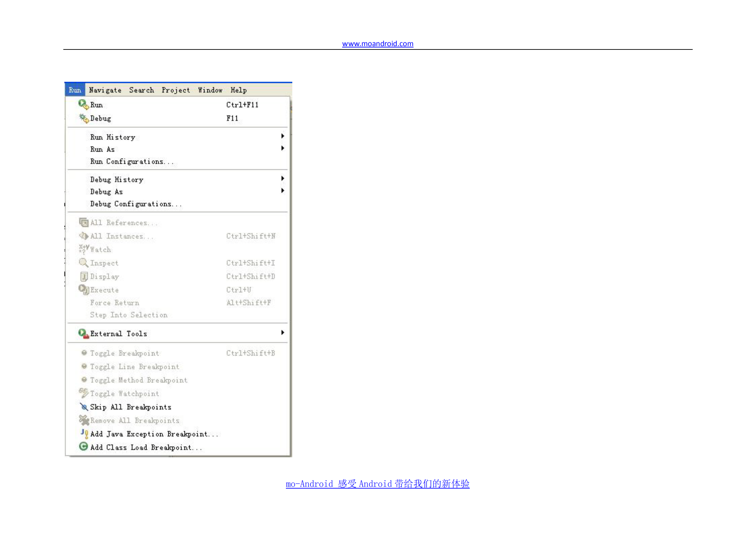The height and width of the screenshot is (534, 756).
Task: Toggle Watchpoint from the menu
Action: pos(124,393)
